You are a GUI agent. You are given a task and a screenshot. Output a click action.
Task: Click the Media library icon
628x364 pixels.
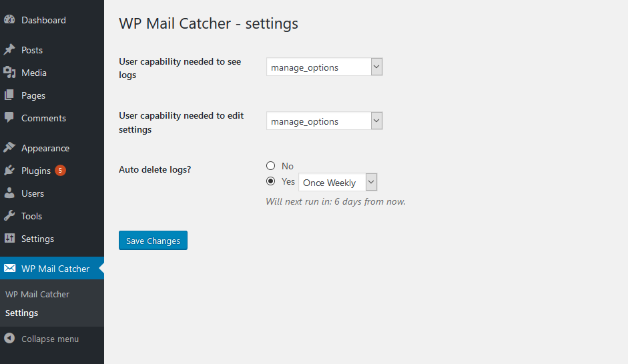coord(9,73)
